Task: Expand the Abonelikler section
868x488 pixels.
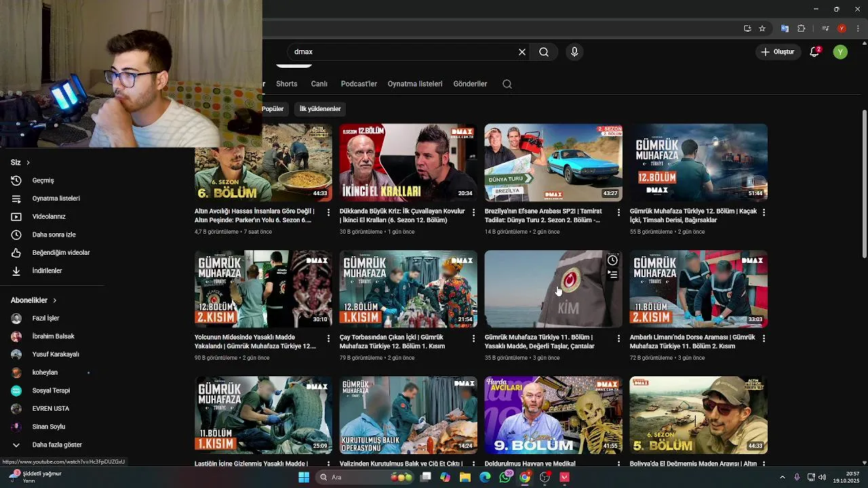Action: pos(34,300)
